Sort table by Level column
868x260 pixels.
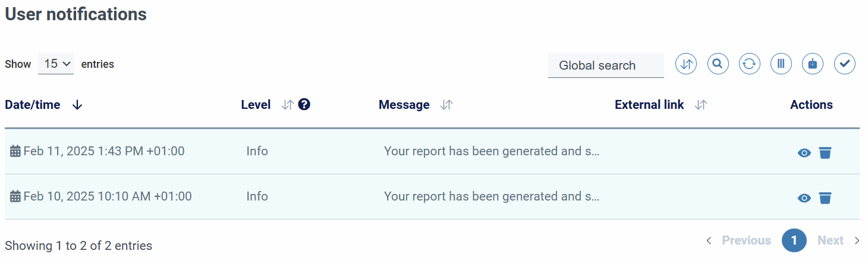(x=288, y=105)
